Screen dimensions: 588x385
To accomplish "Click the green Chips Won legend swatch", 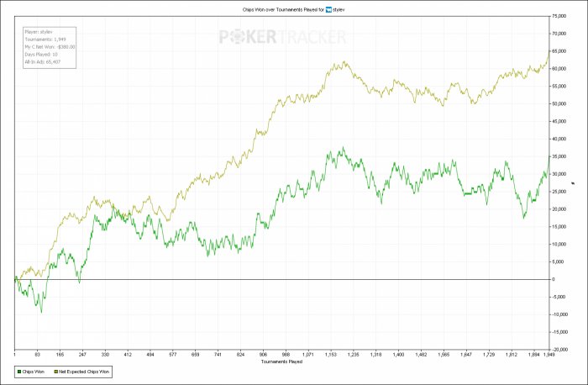I will point(19,372).
